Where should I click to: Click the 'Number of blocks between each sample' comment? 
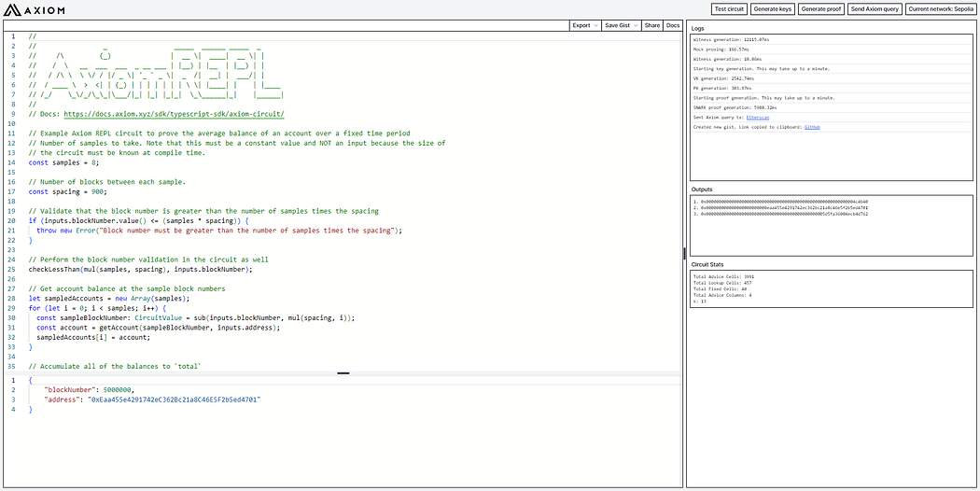tap(107, 182)
